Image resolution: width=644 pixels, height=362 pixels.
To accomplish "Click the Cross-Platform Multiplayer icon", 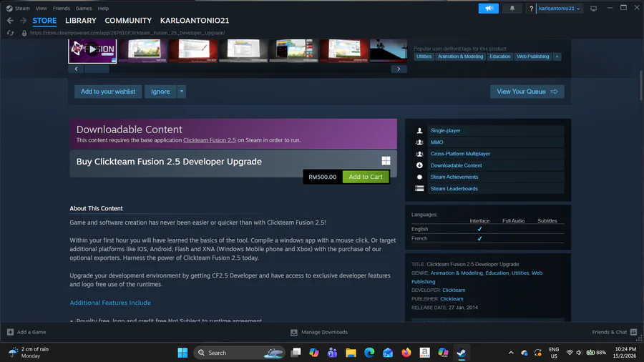I will 419,154.
